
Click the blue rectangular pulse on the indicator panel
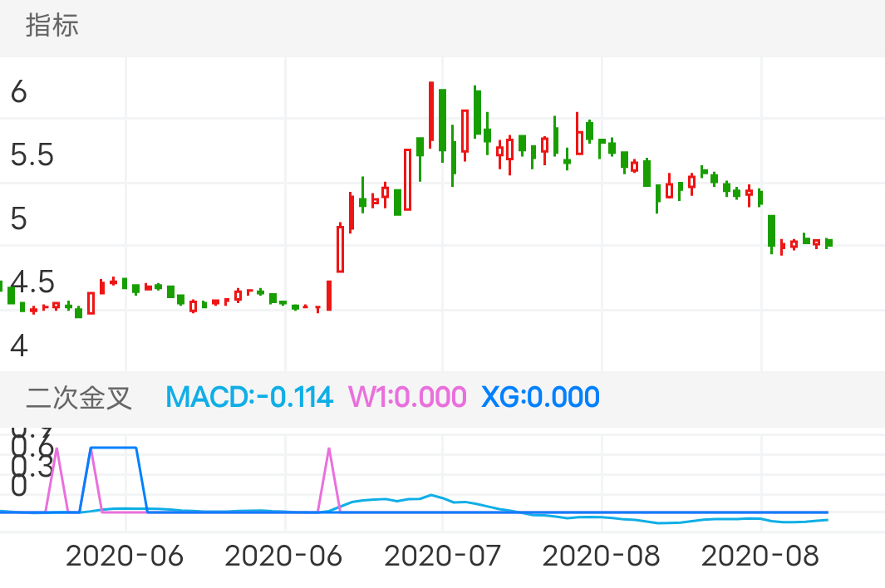[x=115, y=448]
